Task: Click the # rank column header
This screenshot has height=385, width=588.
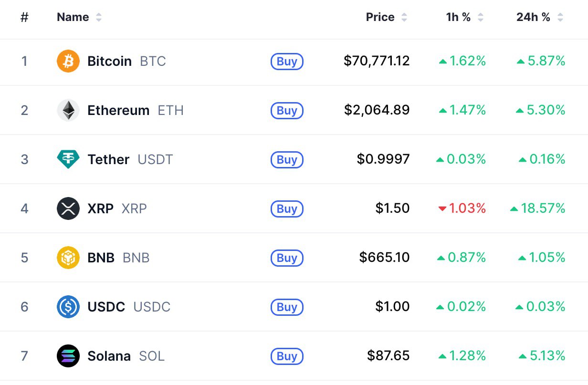Action: pyautogui.click(x=24, y=18)
